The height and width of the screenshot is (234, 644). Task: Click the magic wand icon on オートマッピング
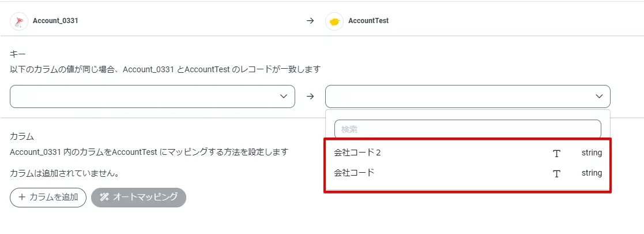104,197
